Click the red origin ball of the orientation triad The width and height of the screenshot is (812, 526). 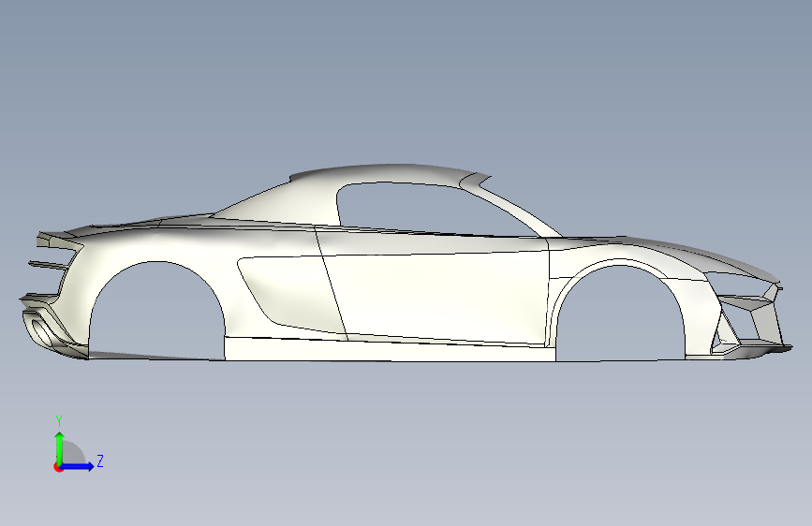[58, 467]
